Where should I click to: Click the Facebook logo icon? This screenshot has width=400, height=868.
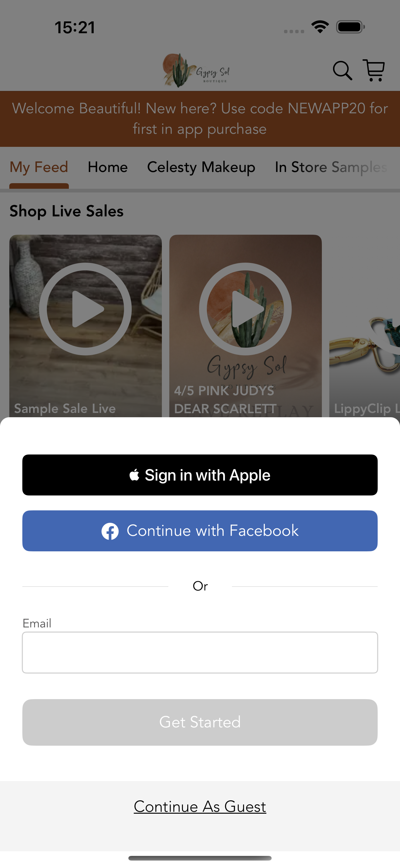click(110, 531)
